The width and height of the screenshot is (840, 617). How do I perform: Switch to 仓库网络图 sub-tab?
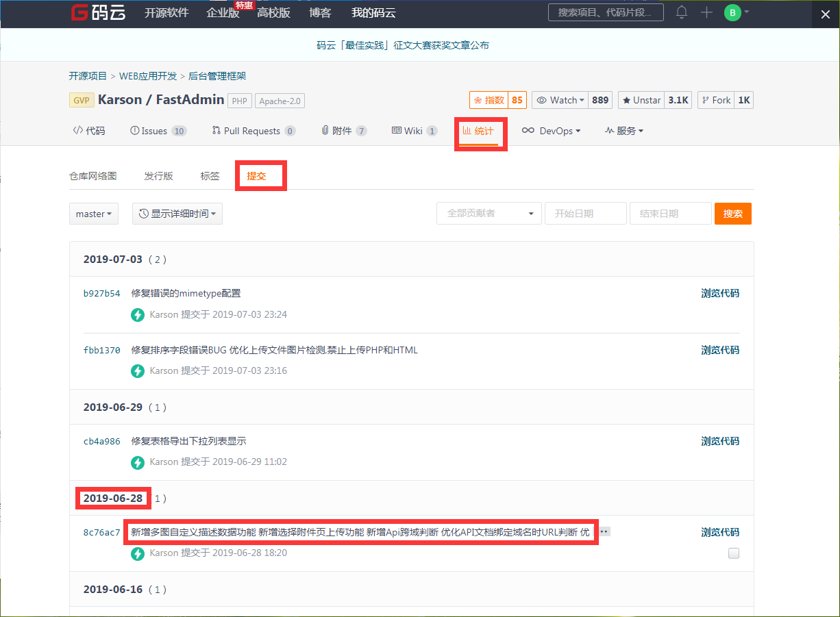93,176
